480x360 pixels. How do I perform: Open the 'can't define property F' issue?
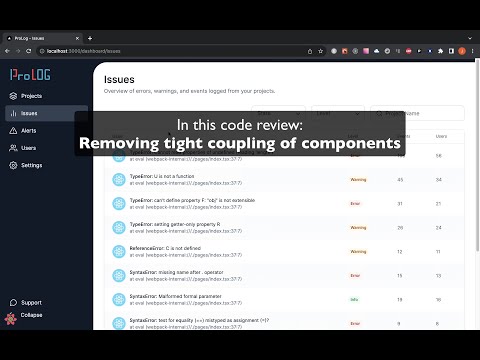[x=285, y=204]
